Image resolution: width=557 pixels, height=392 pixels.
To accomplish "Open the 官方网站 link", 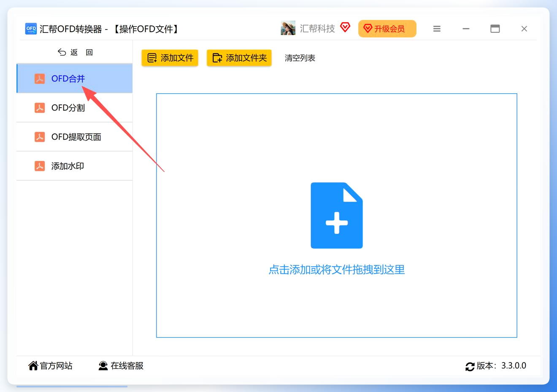I will 50,366.
